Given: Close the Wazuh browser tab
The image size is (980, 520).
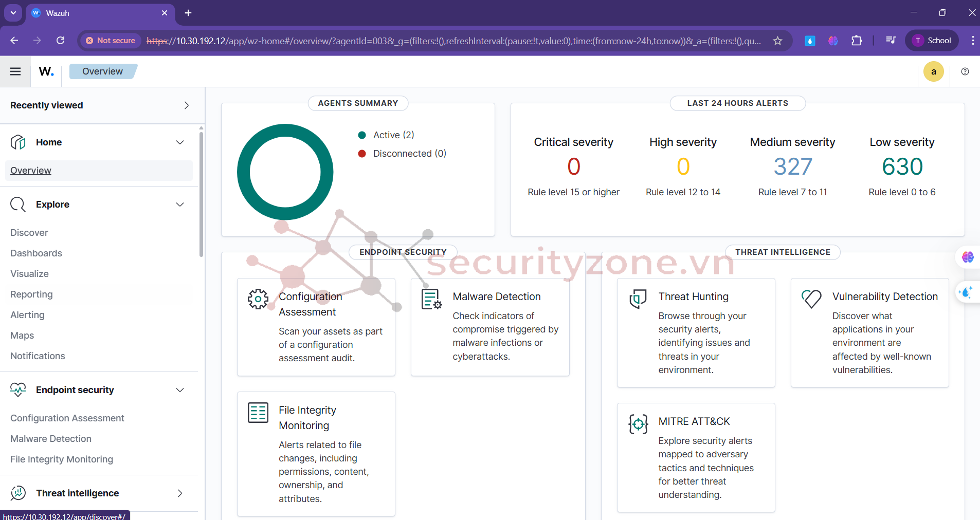Looking at the screenshot, I should 165,13.
